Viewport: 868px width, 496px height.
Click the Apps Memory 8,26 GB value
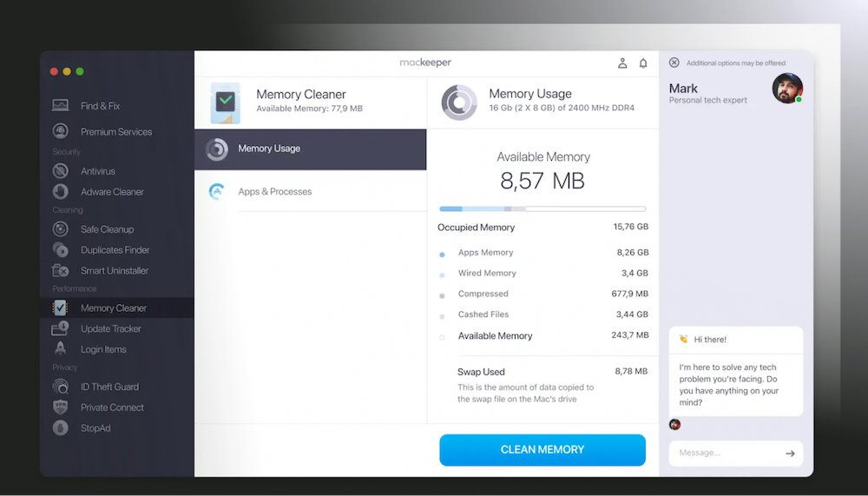pyautogui.click(x=633, y=252)
